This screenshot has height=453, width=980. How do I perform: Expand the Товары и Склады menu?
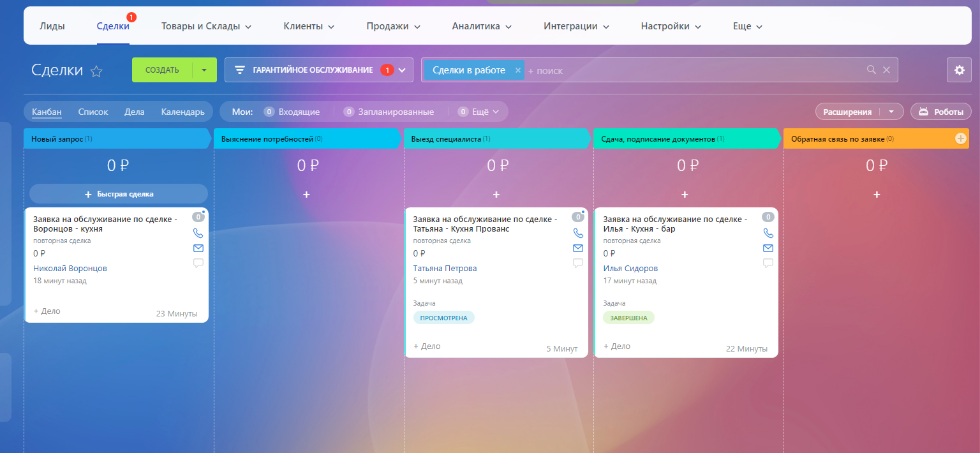248,27
